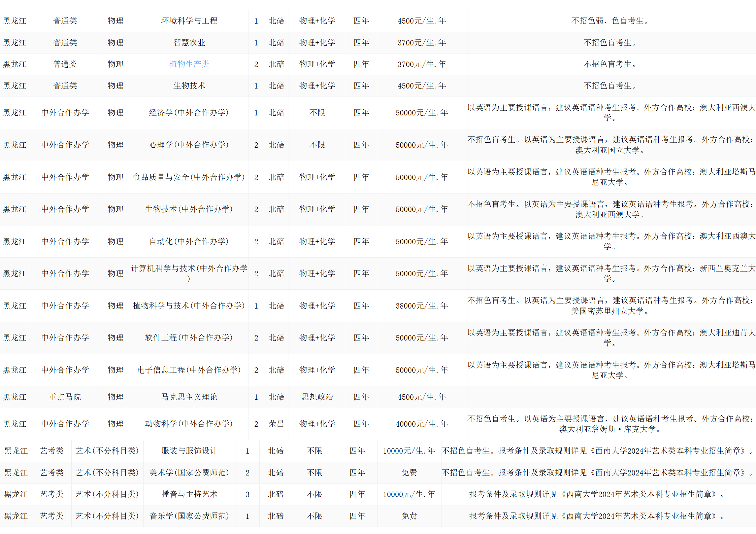The width and height of the screenshot is (756, 534).
Task: Click the 播音与主持艺术 major cell
Action: [190, 494]
